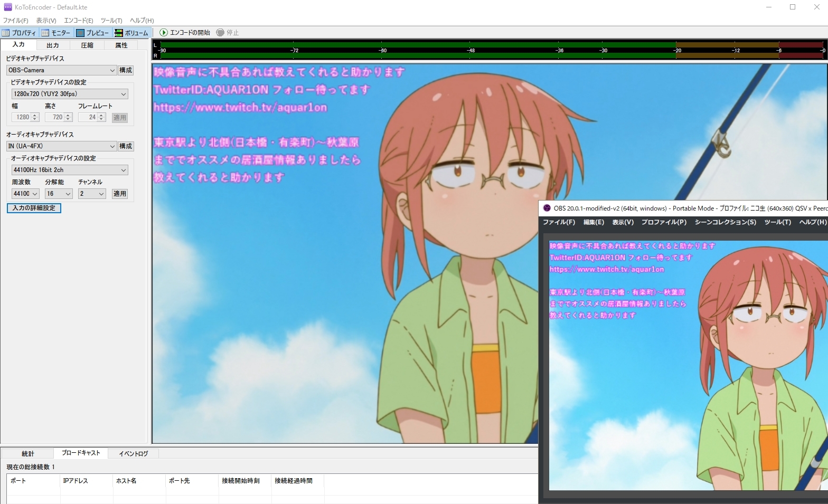Click the width 1280 spinner field

coord(25,117)
